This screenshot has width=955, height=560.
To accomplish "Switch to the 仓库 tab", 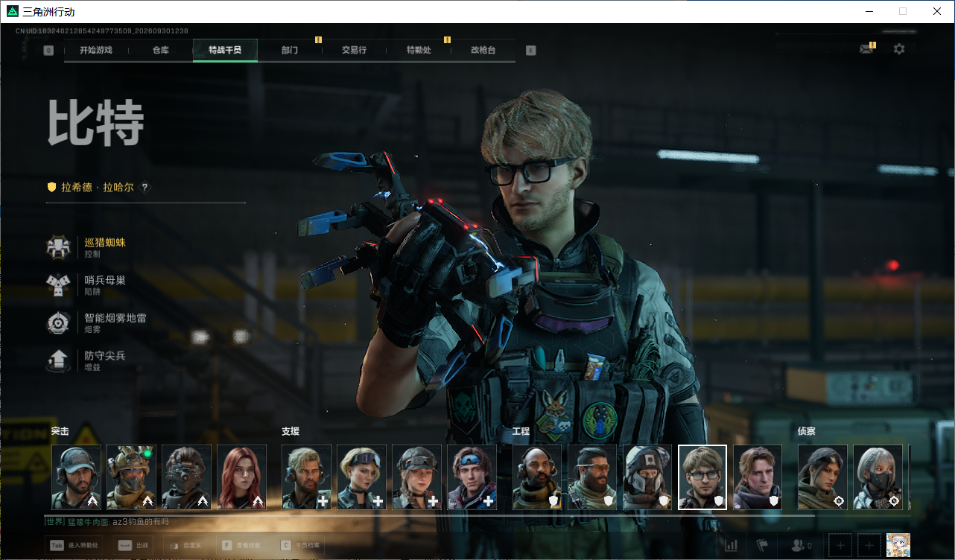I will (x=160, y=51).
